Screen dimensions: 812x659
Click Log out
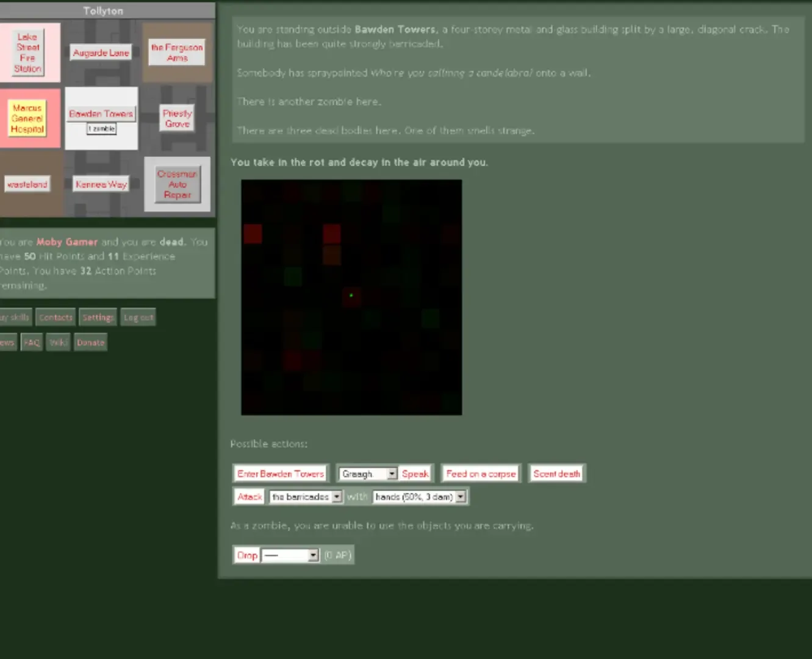click(x=138, y=317)
